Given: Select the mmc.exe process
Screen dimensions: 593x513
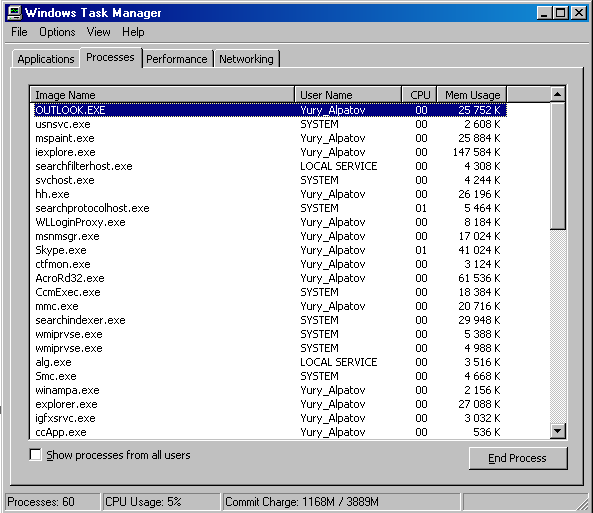Looking at the screenshot, I should [270, 306].
